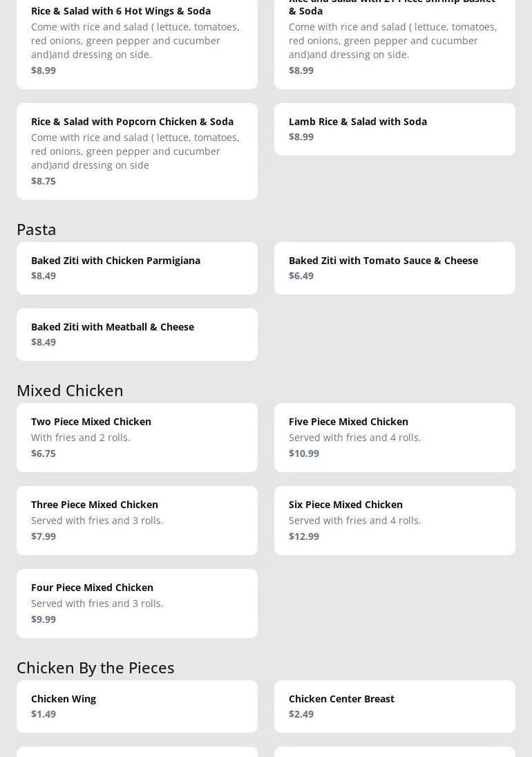The height and width of the screenshot is (757, 532).
Task: Click the $10.99 price on Five Piece Mixed Chicken
Action: point(304,454)
